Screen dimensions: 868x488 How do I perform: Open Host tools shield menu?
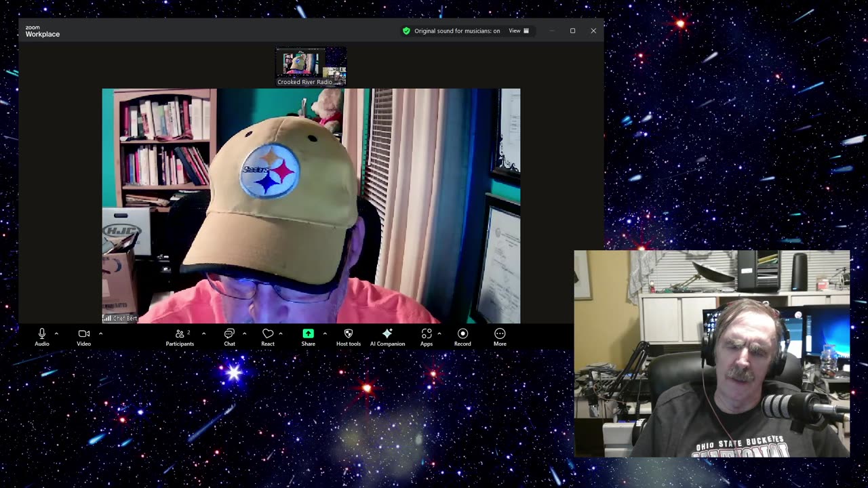pos(349,337)
